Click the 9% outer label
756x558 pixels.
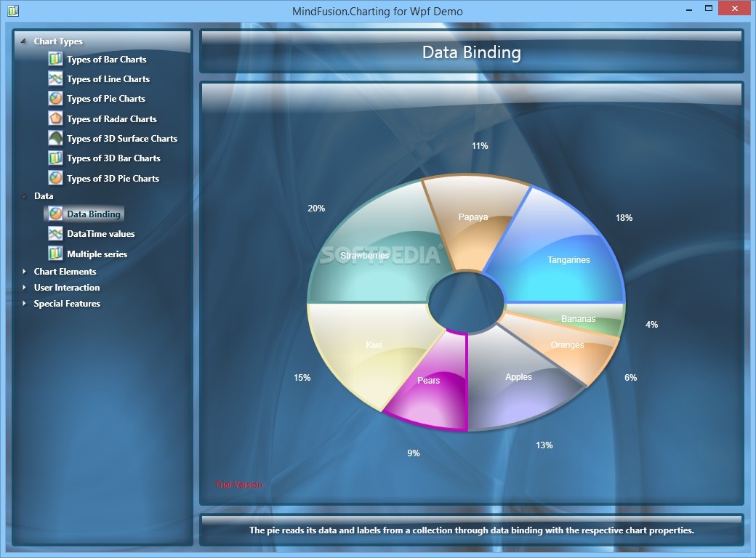[x=414, y=453]
